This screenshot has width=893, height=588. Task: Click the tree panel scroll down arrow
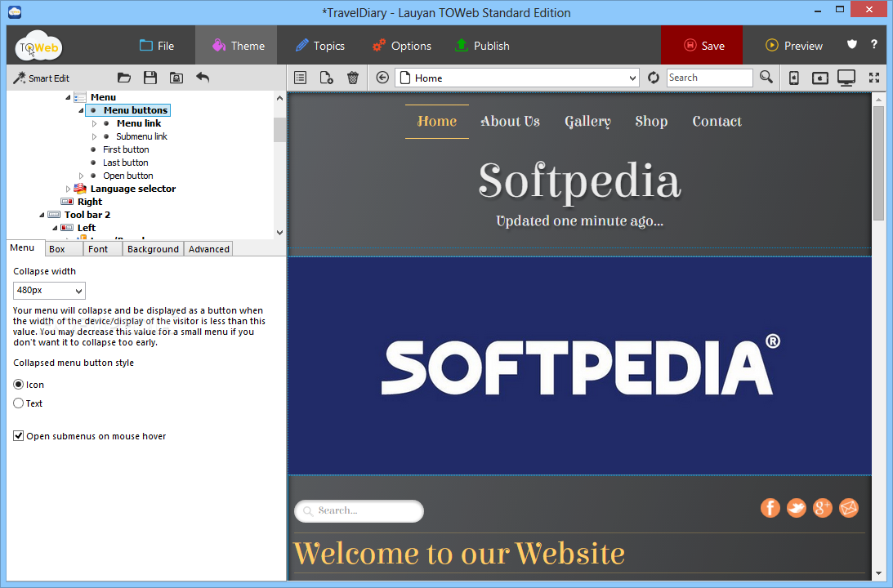279,232
